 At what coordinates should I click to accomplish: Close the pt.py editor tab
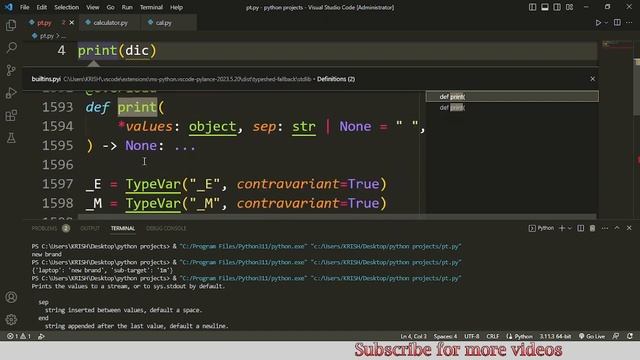click(x=72, y=23)
